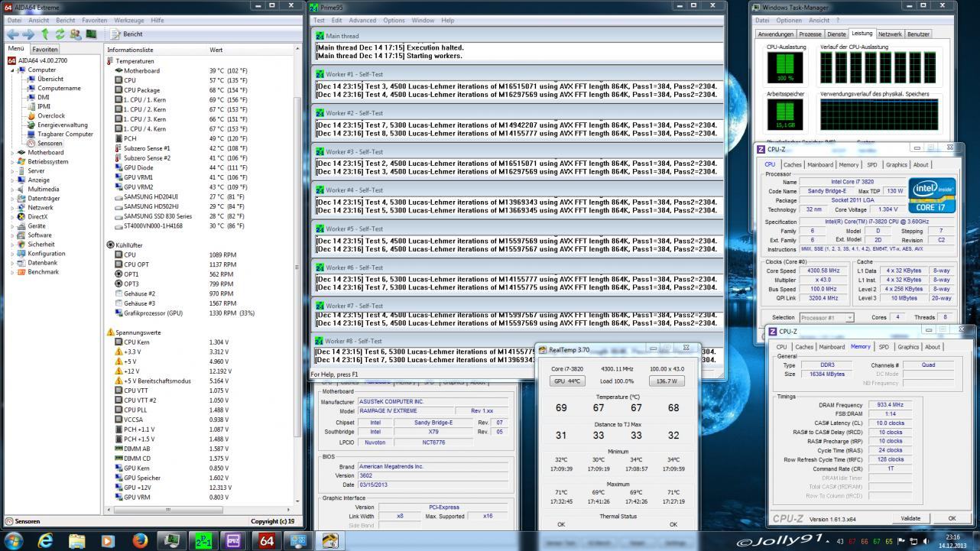The height and width of the screenshot is (551, 980).
Task: Open the Graphics tab in upper CPU-Z window
Action: [x=897, y=164]
